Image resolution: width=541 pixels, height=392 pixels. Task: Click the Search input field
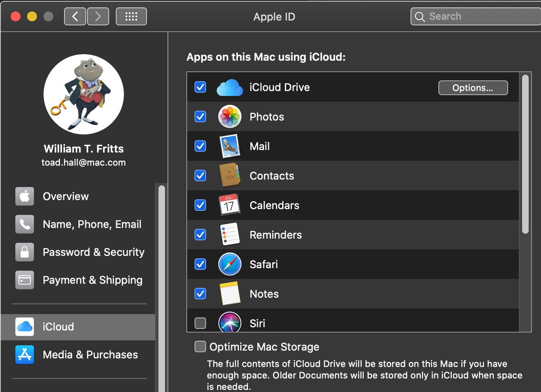click(x=476, y=16)
